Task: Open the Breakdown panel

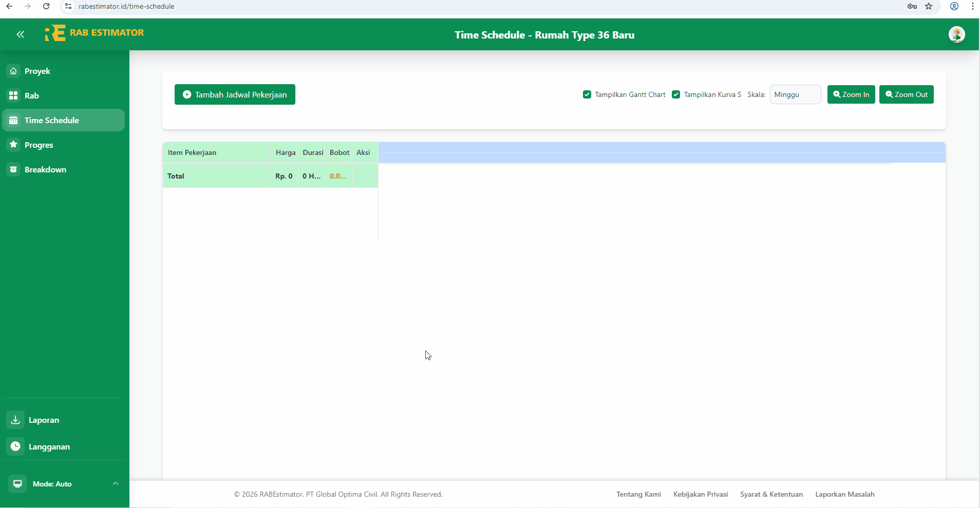Action: 46,169
